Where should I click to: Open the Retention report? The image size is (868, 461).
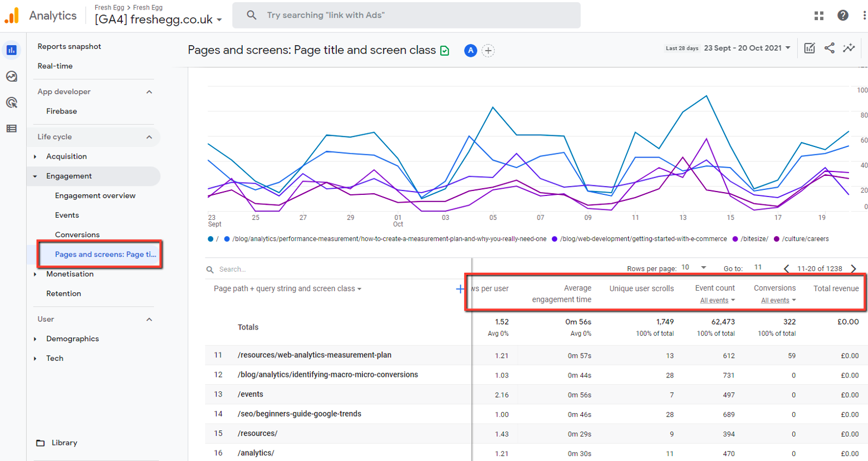coord(63,293)
